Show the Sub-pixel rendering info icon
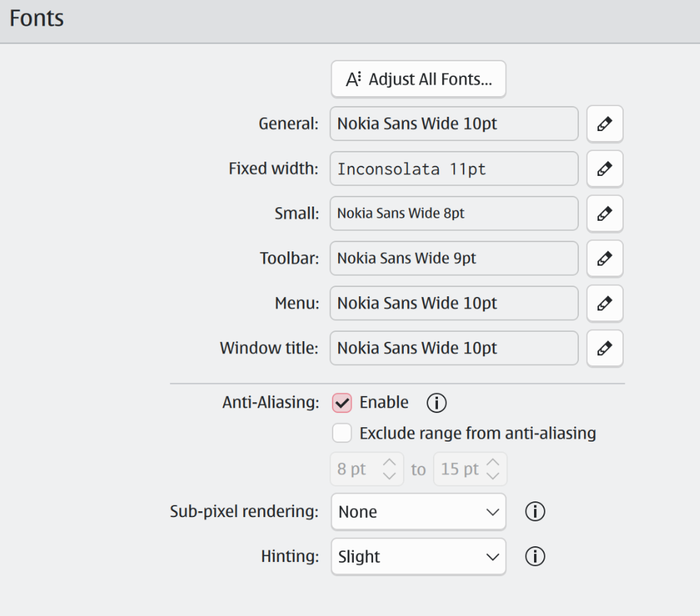The image size is (700, 616). (535, 511)
